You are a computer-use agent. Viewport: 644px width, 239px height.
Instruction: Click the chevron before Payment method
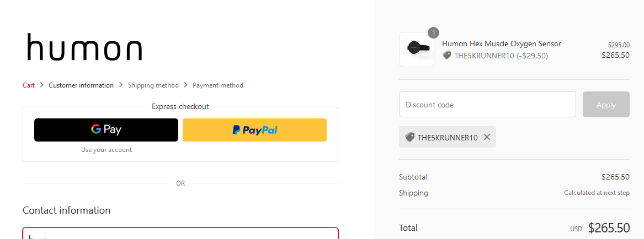click(x=186, y=85)
